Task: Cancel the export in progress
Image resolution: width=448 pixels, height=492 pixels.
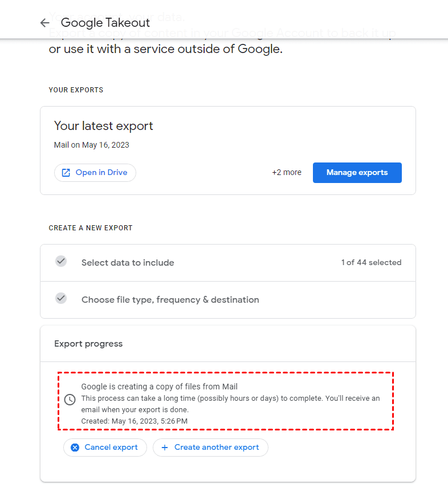Action: [x=105, y=448]
